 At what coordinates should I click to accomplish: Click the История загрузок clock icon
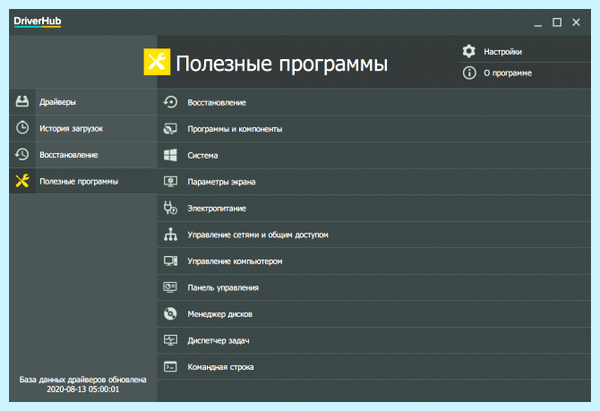[22, 128]
